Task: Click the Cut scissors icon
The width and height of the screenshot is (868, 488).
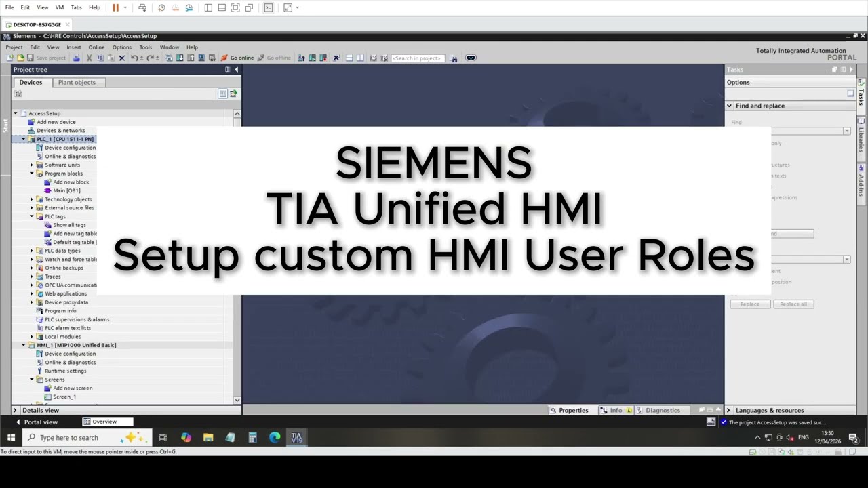Action: 89,58
